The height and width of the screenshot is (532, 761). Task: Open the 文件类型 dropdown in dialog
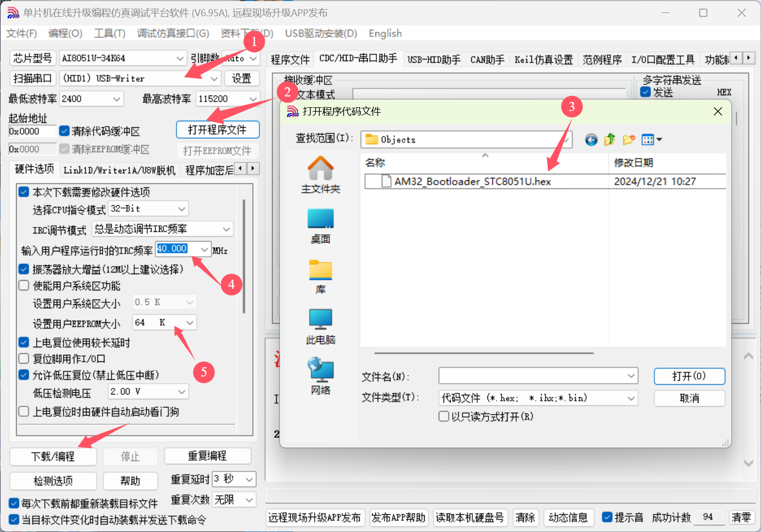538,398
